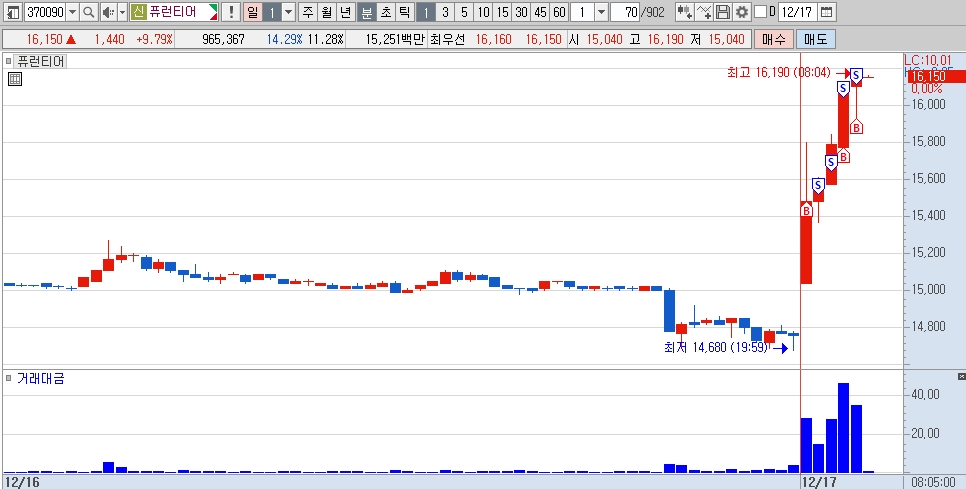This screenshot has width=966, height=489.
Task: Click the 08:05:00 time display
Action: pos(934,481)
